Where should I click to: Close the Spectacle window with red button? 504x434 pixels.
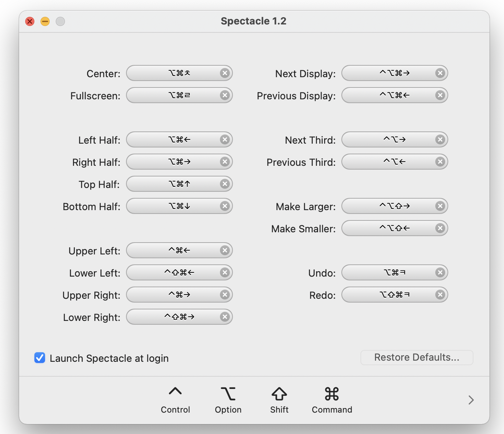click(30, 21)
